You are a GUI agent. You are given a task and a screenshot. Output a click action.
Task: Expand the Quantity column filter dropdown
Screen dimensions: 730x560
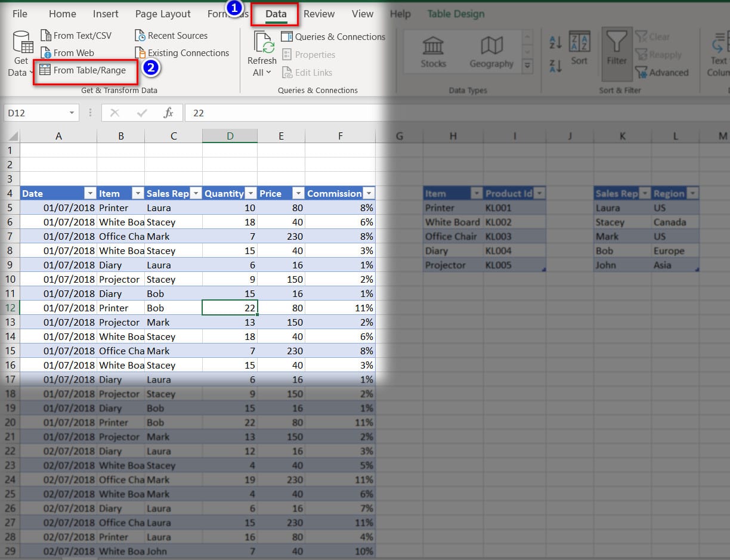pyautogui.click(x=250, y=193)
